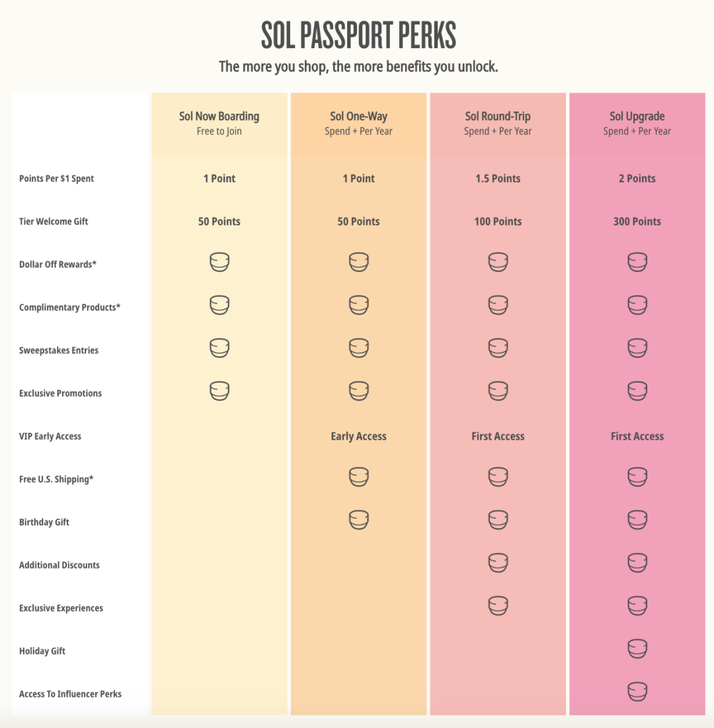Viewport: 714px width, 728px height.
Task: Click Birthday Gift icon under Sol One-Way
Action: click(x=358, y=520)
